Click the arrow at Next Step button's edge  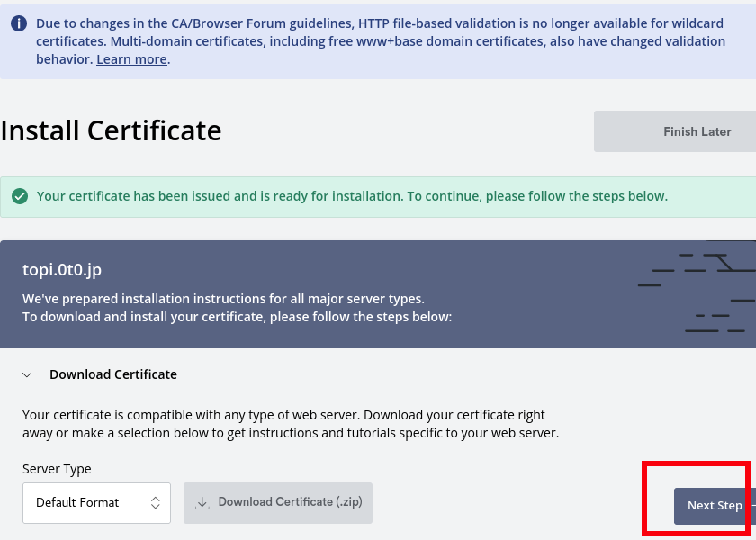point(751,506)
